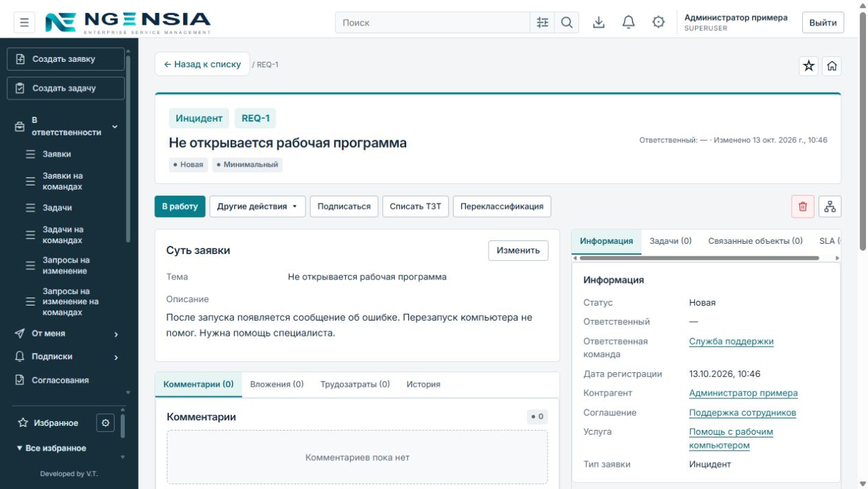
Task: Click the Согласования document icon
Action: point(20,380)
